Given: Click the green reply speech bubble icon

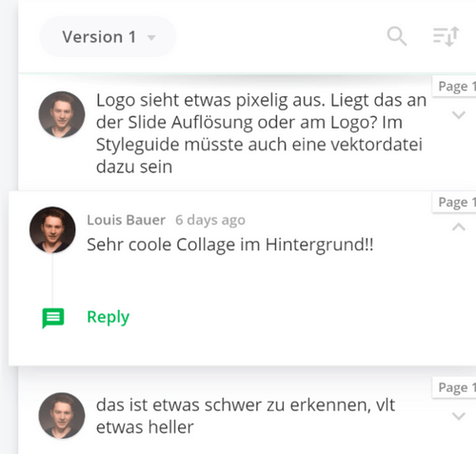Looking at the screenshot, I should click(x=53, y=318).
